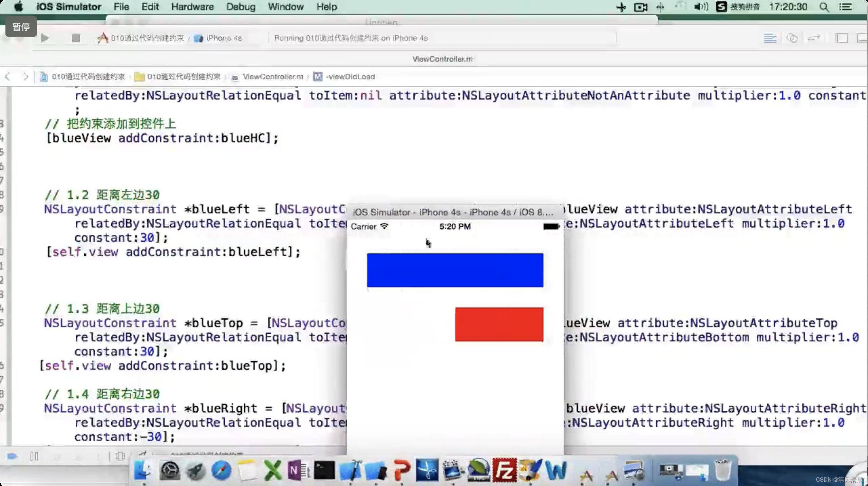Open Safari from the dock
Image resolution: width=868 pixels, height=486 pixels.
221,471
